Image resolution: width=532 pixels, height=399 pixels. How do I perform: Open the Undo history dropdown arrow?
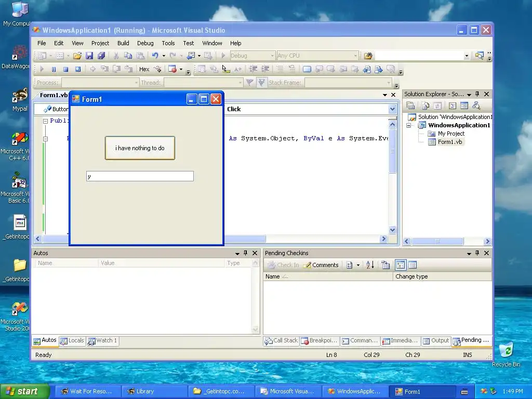[x=164, y=56]
